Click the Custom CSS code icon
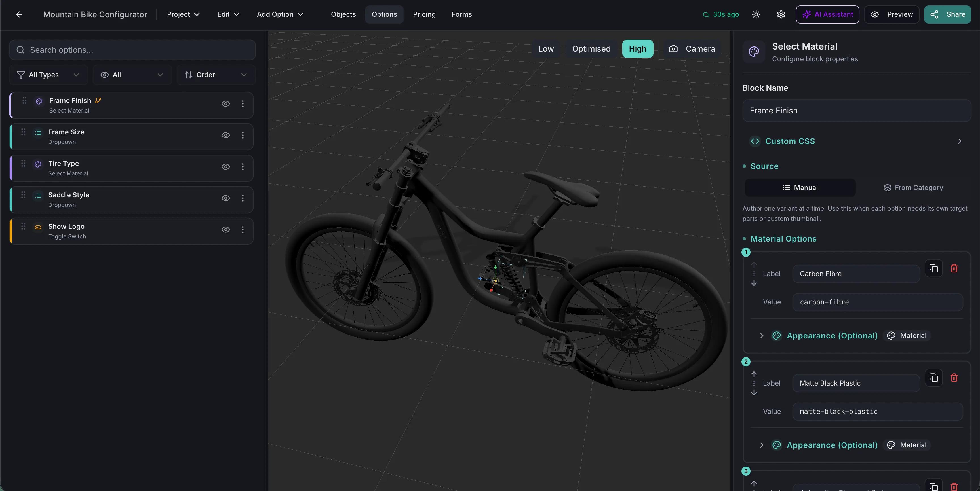980x491 pixels. tap(755, 141)
